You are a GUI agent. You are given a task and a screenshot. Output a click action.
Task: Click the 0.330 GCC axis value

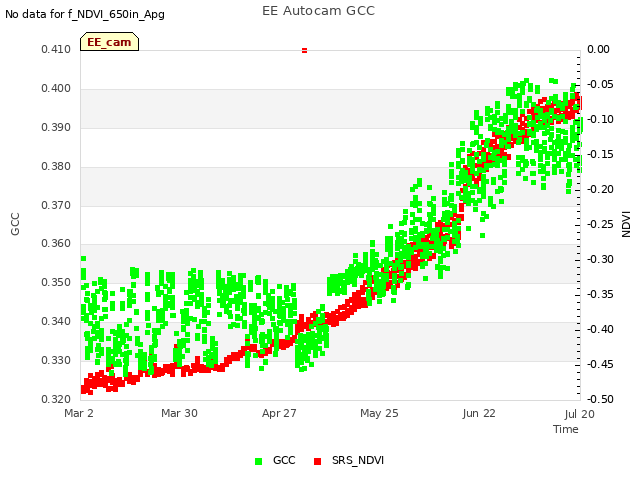tap(56, 360)
